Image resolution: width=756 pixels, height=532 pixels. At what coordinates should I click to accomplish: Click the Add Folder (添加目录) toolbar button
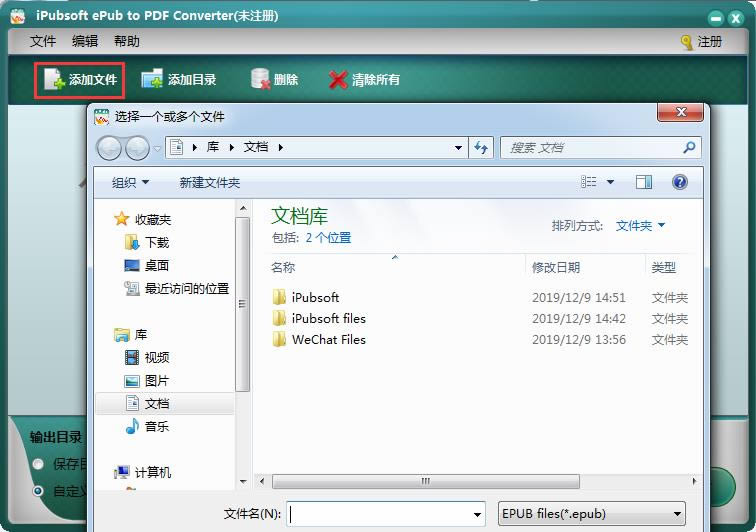[179, 80]
